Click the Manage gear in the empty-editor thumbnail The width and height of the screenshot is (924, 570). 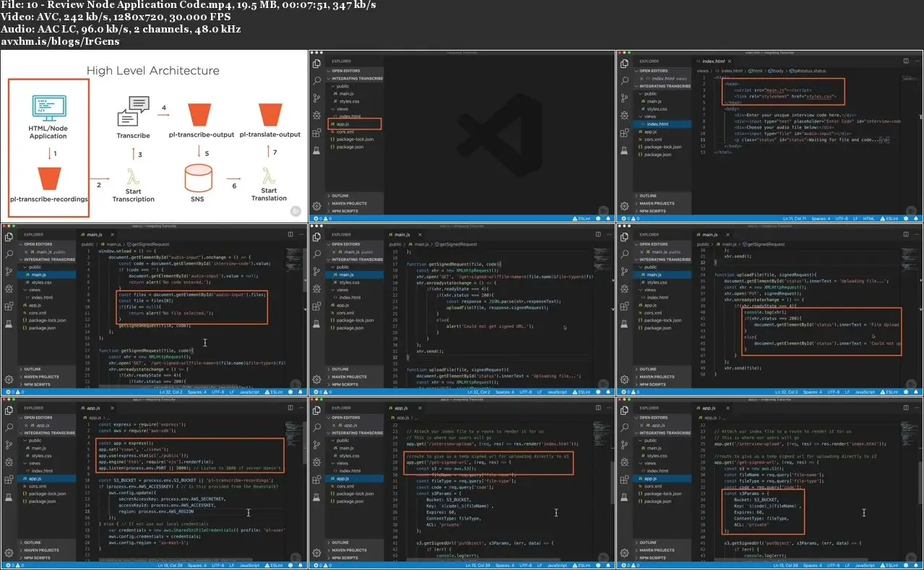316,206
